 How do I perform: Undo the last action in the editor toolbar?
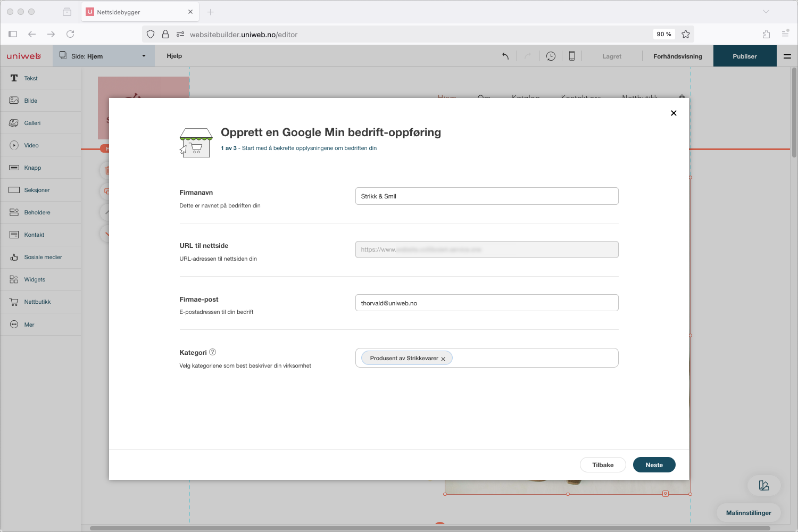[505, 56]
